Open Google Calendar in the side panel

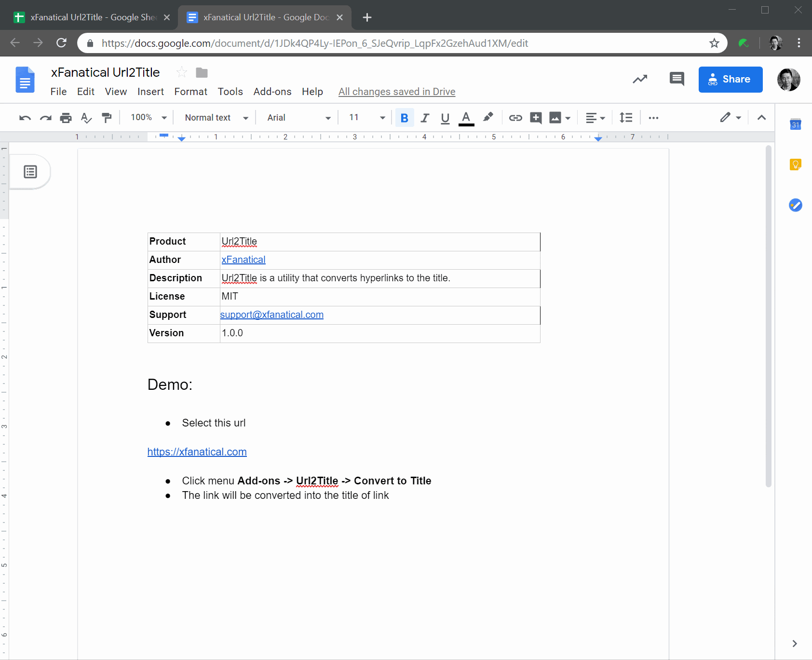coord(795,124)
